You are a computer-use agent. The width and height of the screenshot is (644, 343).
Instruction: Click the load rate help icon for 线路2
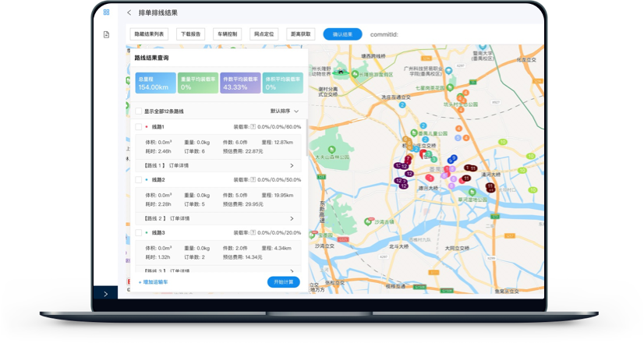[253, 179]
